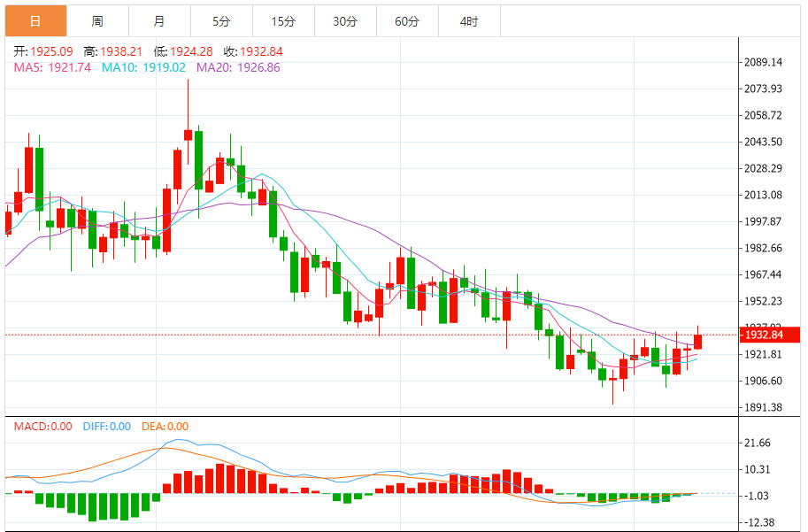Click the 21.66 MACD axis label
This screenshot has height=532, width=808.
pos(758,443)
